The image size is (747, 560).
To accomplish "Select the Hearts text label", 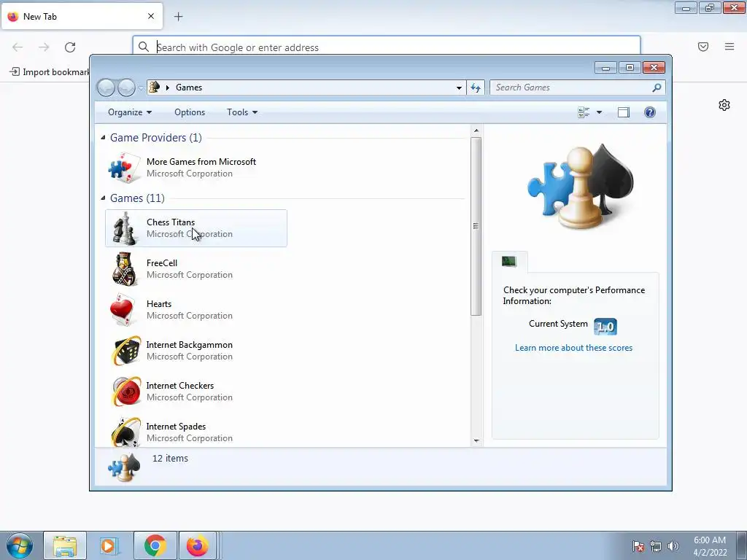I will click(x=159, y=304).
